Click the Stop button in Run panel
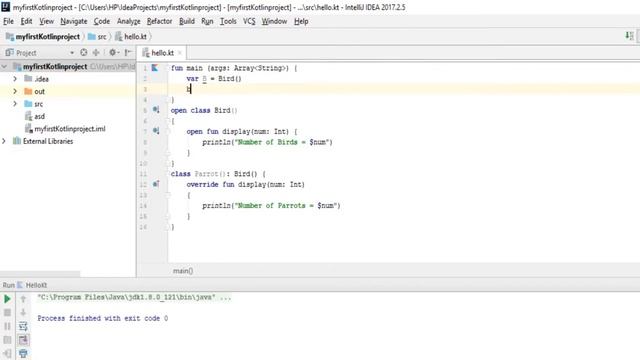This screenshot has width=640, height=360. pyautogui.click(x=7, y=313)
